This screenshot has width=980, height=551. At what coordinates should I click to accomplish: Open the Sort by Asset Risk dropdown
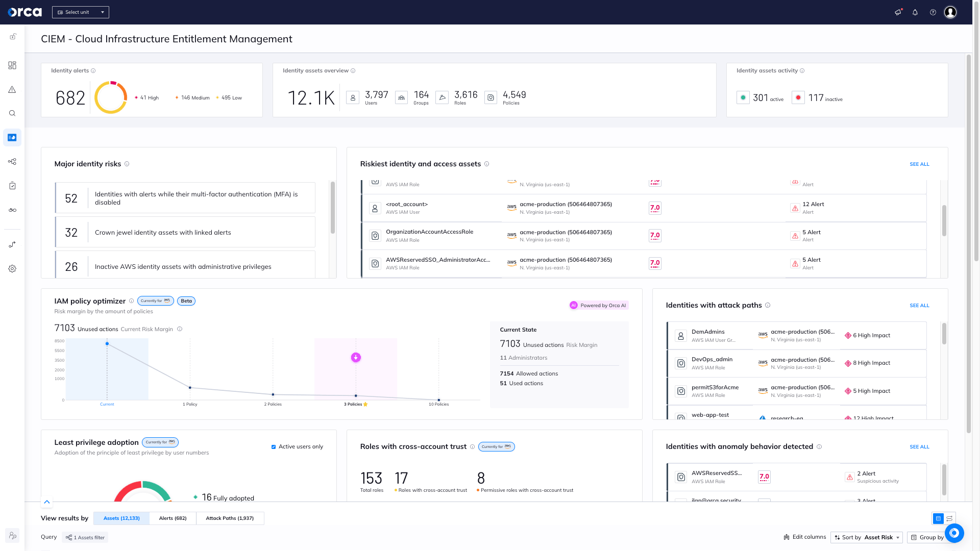tap(866, 537)
